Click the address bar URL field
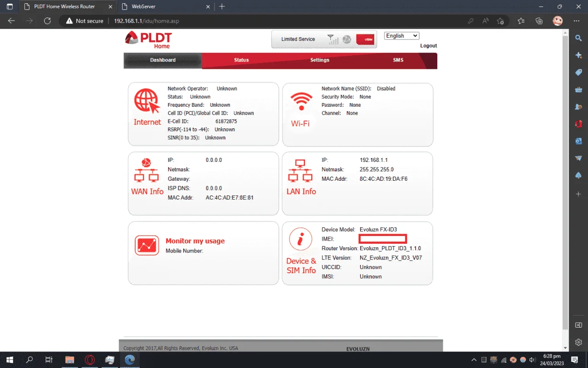Screen dimensions: 588x368 click(285, 21)
